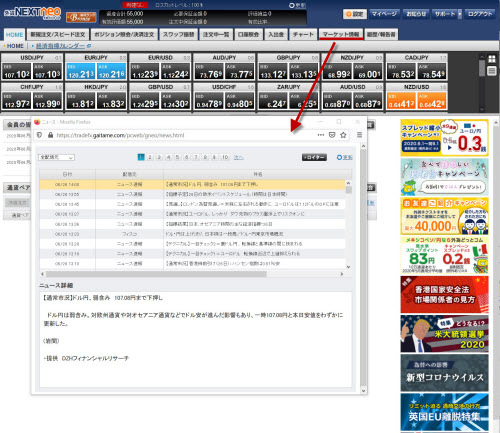Go to news page 10

tap(225, 157)
